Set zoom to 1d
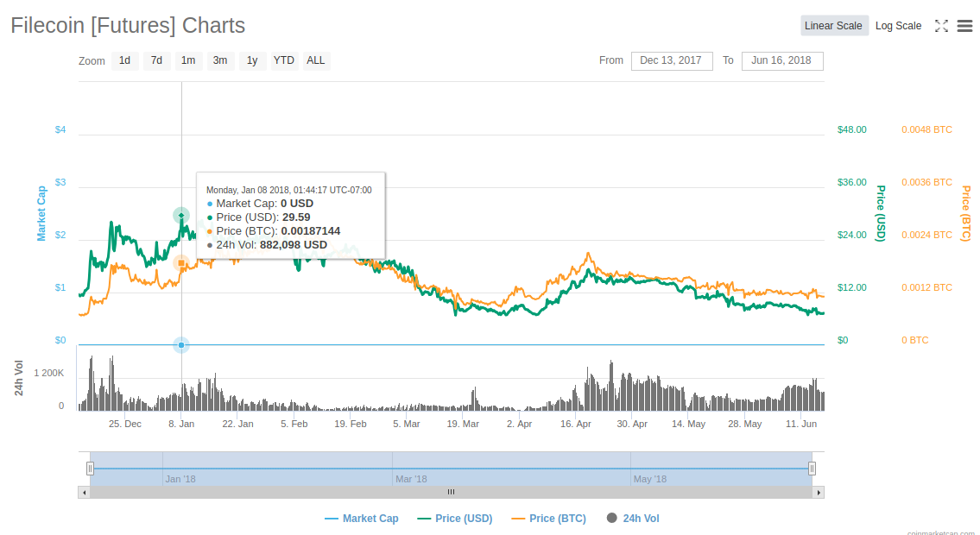Viewport: 980px width, 535px height. 125,60
